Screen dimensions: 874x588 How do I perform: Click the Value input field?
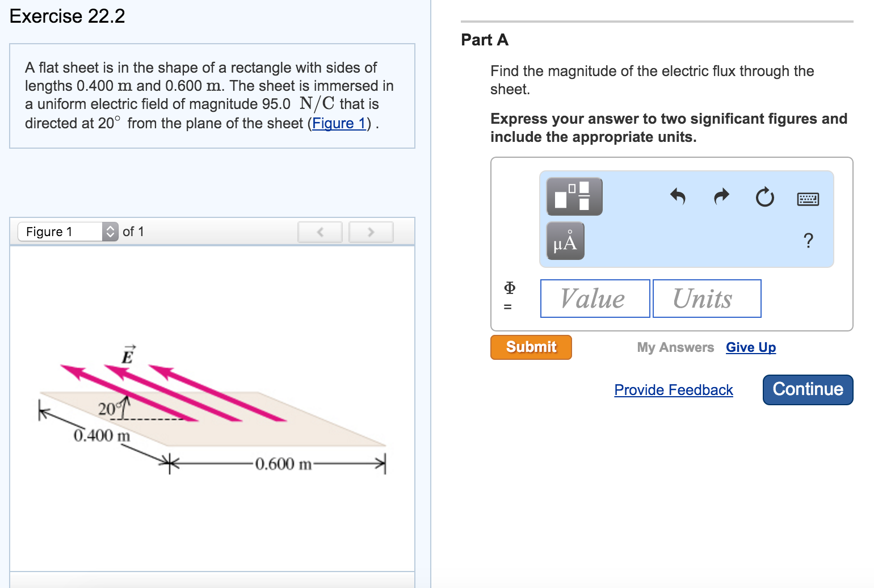click(594, 299)
